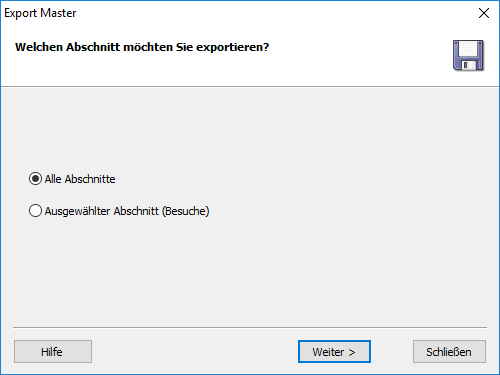This screenshot has width=500, height=375.
Task: Click the word Weiter to go forward
Action: [328, 352]
